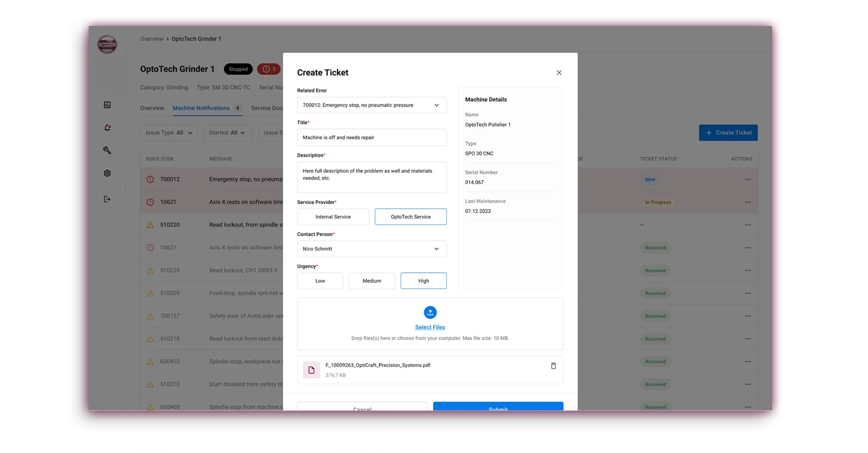Set urgency to Medium
This screenshot has width=868, height=453.
click(372, 281)
